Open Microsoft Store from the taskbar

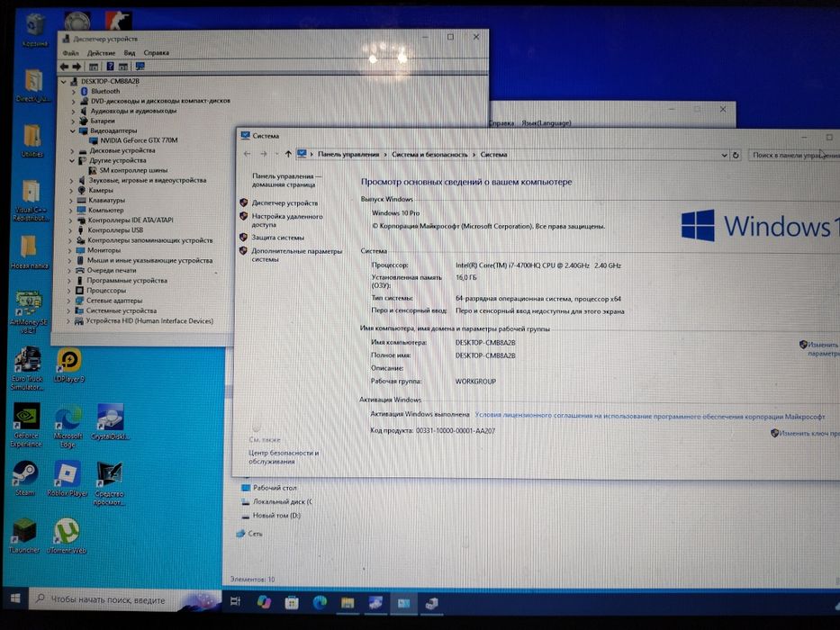[x=292, y=603]
